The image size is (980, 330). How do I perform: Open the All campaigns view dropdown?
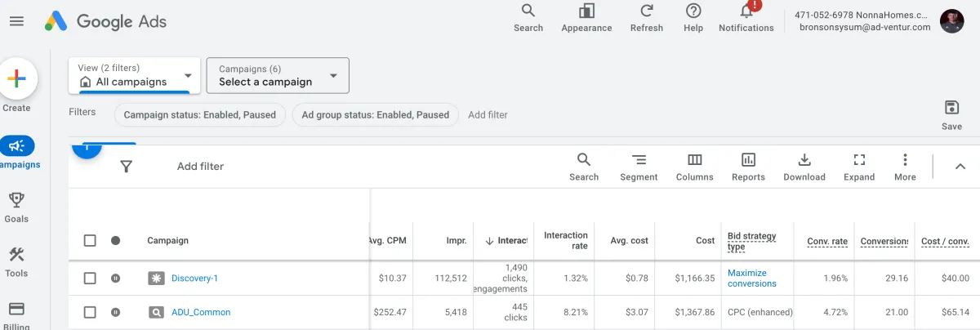[x=135, y=75]
